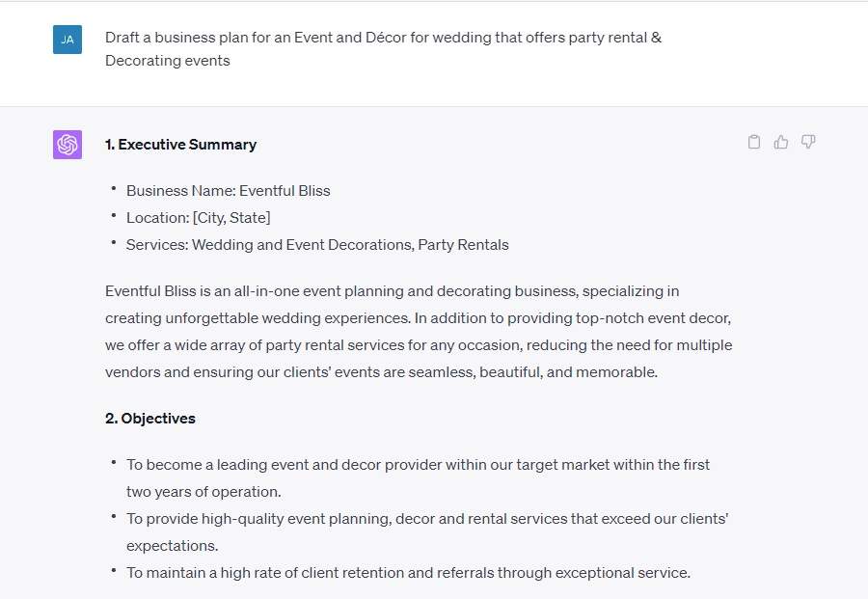
Task: Toggle positive feedback on the answer
Action: 780,141
